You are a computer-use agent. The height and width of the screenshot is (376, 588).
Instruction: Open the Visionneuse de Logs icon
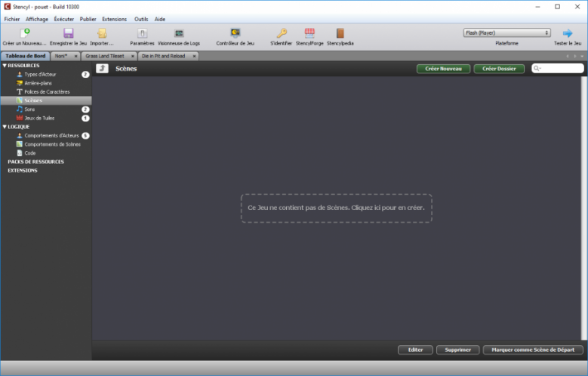179,33
